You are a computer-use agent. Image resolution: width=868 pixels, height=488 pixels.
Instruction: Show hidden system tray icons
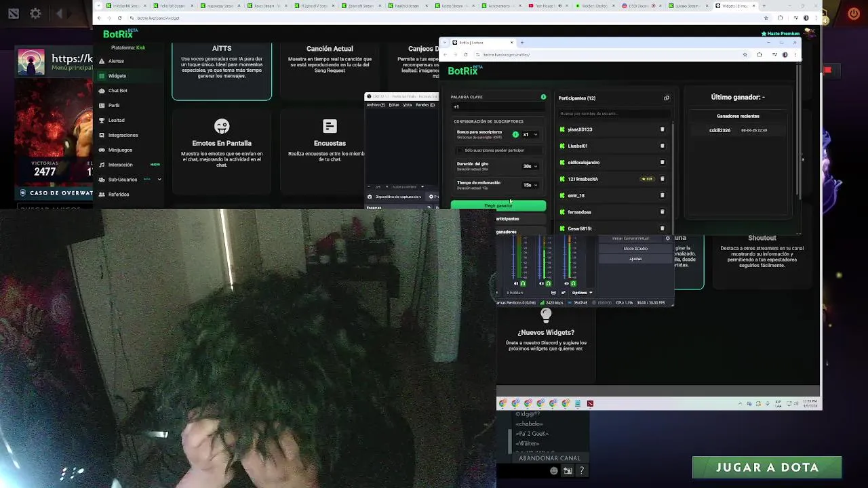click(740, 404)
